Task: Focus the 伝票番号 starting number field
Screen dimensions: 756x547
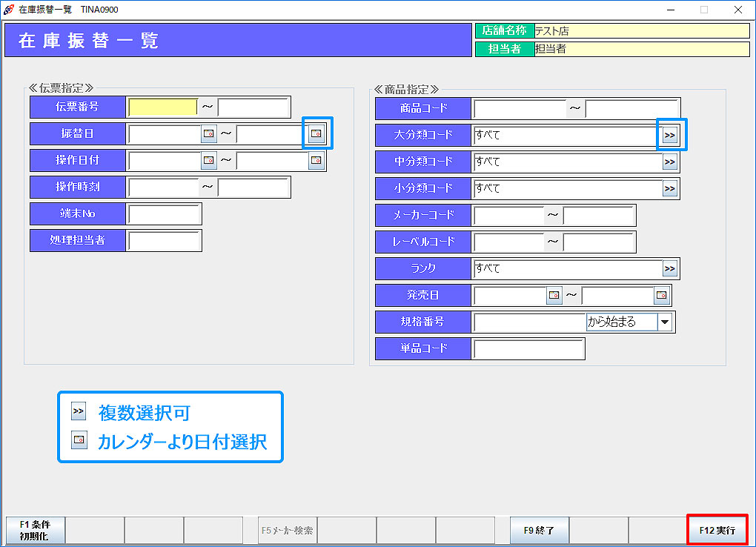Action: click(x=163, y=107)
